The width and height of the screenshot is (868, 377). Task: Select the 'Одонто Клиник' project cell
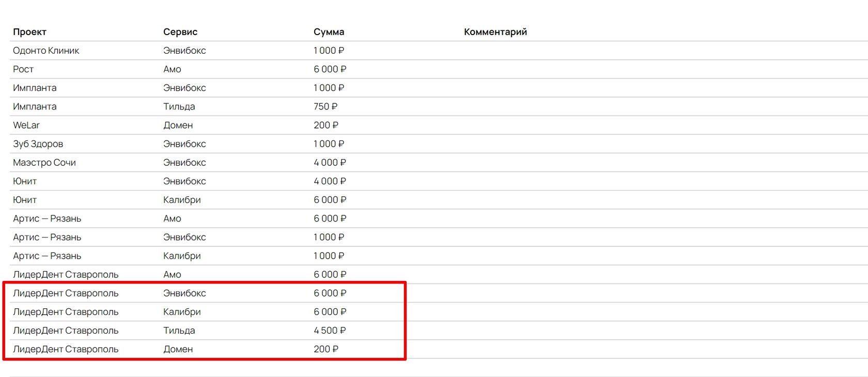pos(46,51)
